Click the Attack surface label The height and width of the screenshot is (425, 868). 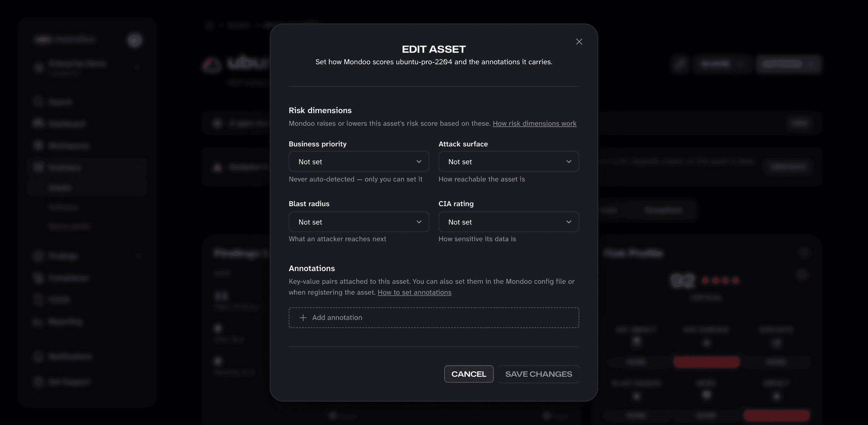[x=463, y=144]
